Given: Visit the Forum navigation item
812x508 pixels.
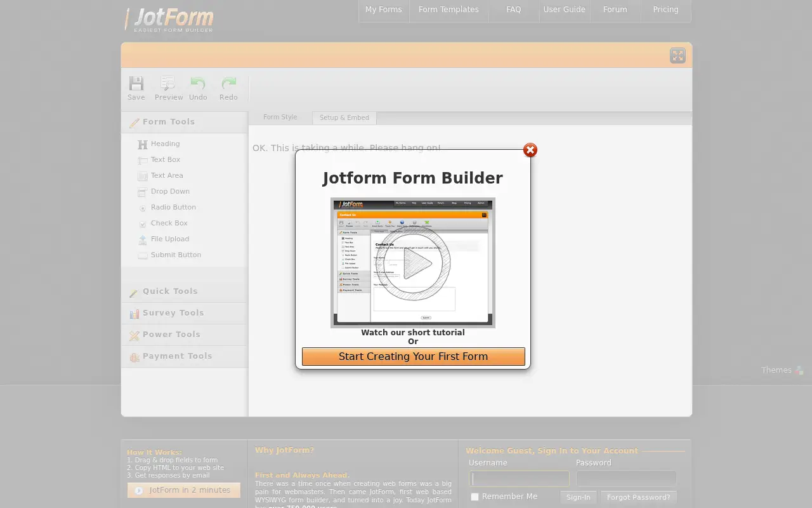Looking at the screenshot, I should click(x=615, y=10).
